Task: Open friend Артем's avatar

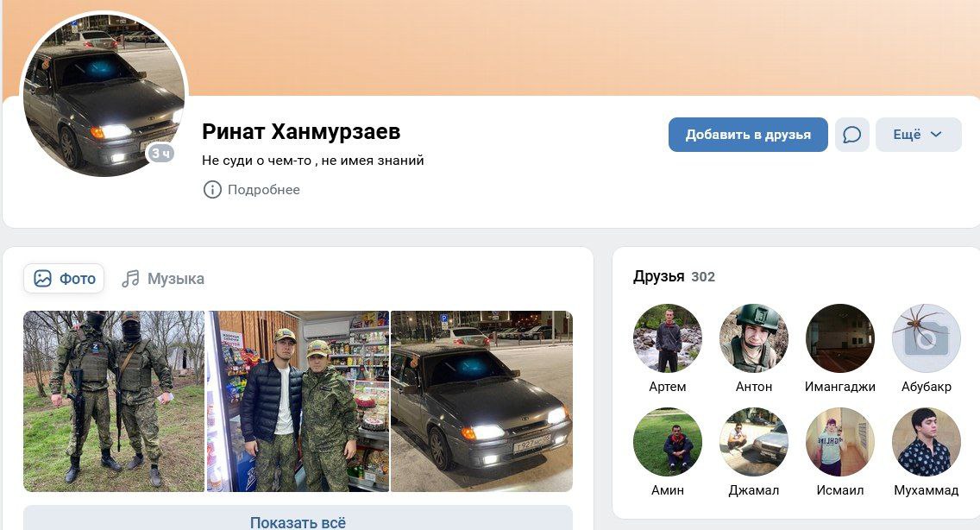Action: (668, 338)
